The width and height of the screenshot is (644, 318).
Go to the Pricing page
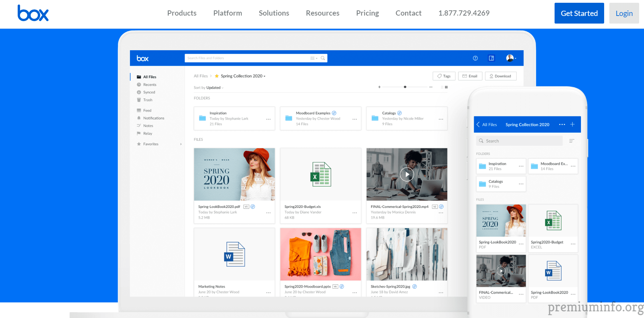coord(367,13)
